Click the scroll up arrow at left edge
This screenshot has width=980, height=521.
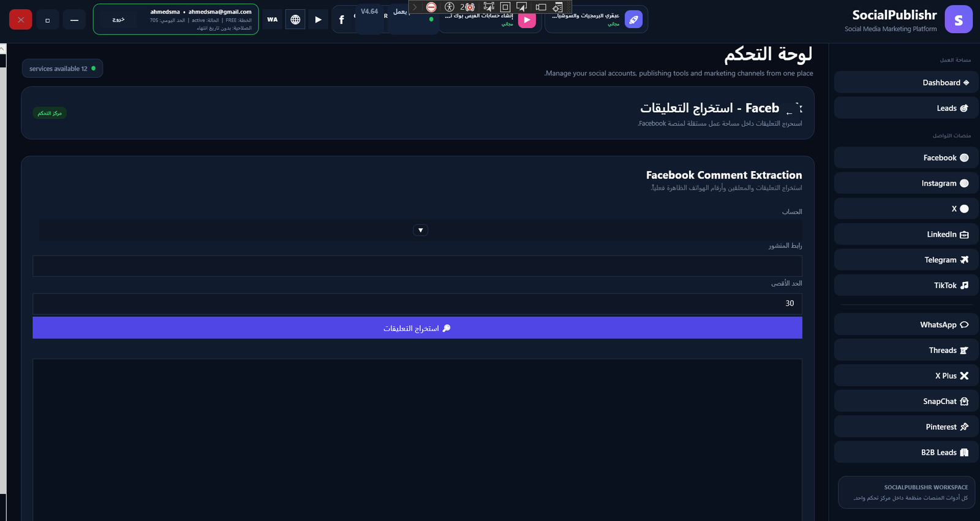[3, 48]
